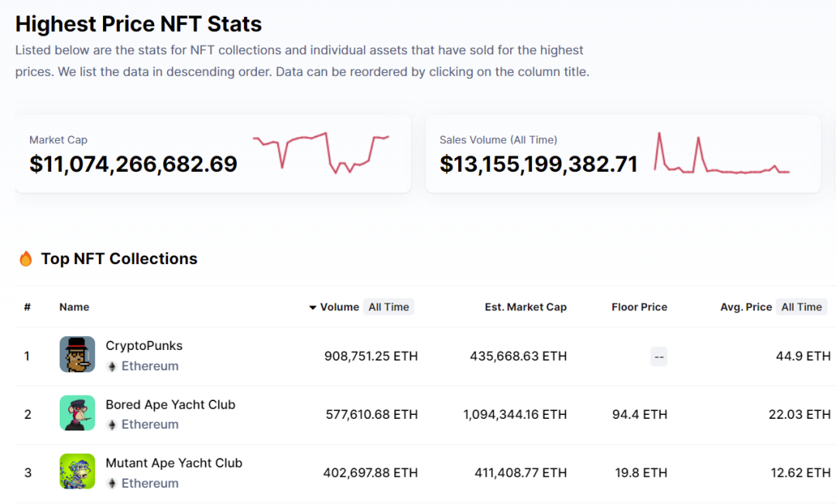Sort table by Floor Price column

point(639,307)
